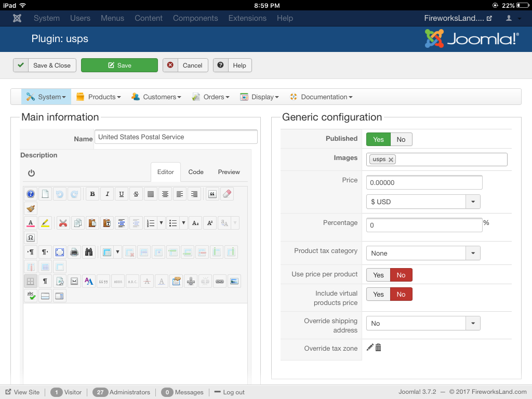The height and width of the screenshot is (399, 532).
Task: Insert an anchor with the anchor icon
Action: tap(191, 282)
